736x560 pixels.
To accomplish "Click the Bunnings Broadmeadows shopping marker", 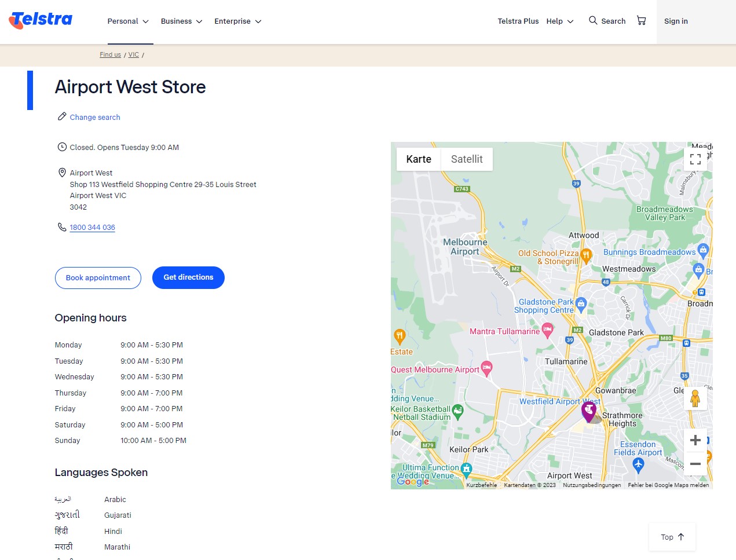I will pos(703,251).
